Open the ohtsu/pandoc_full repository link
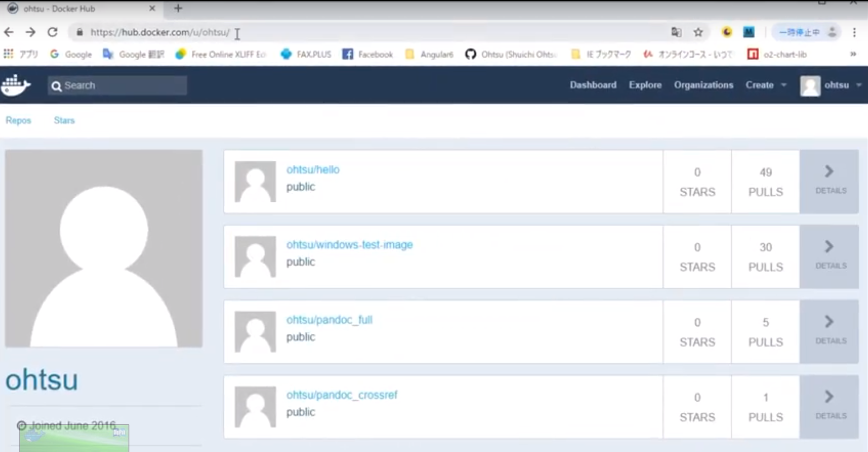The height and width of the screenshot is (452, 868). 329,320
